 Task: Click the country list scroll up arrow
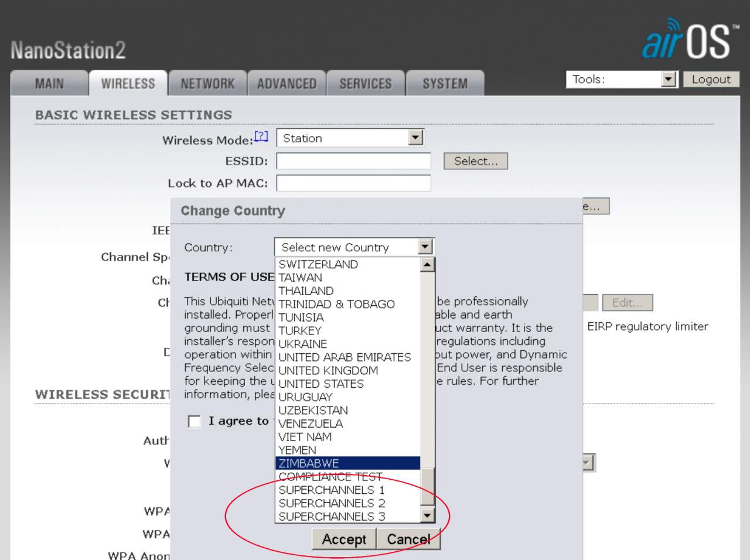click(x=428, y=265)
